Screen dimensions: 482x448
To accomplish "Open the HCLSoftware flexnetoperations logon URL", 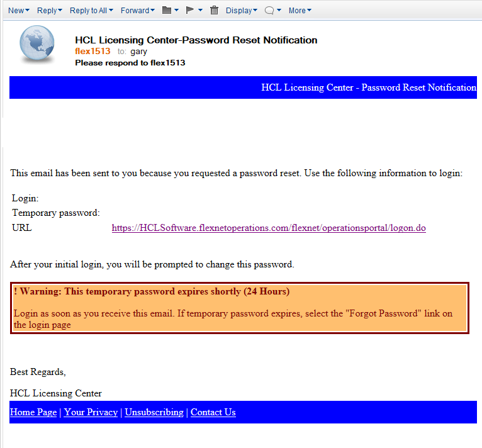I will click(x=269, y=228).
